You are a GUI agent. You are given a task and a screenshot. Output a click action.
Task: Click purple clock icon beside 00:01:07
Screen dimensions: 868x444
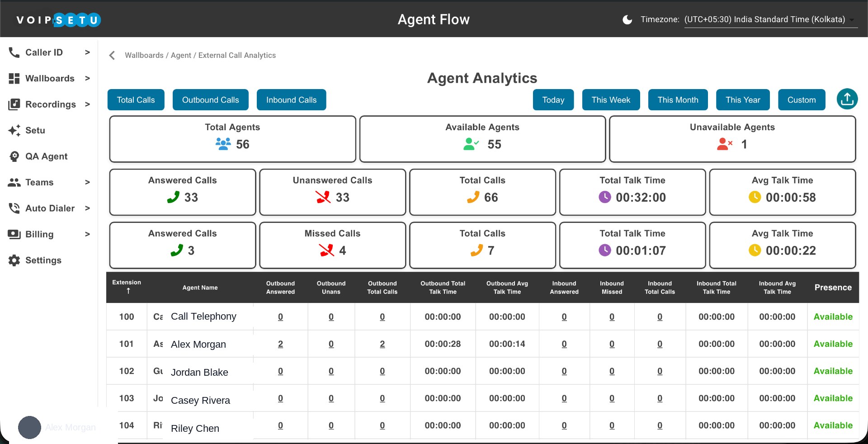(605, 250)
